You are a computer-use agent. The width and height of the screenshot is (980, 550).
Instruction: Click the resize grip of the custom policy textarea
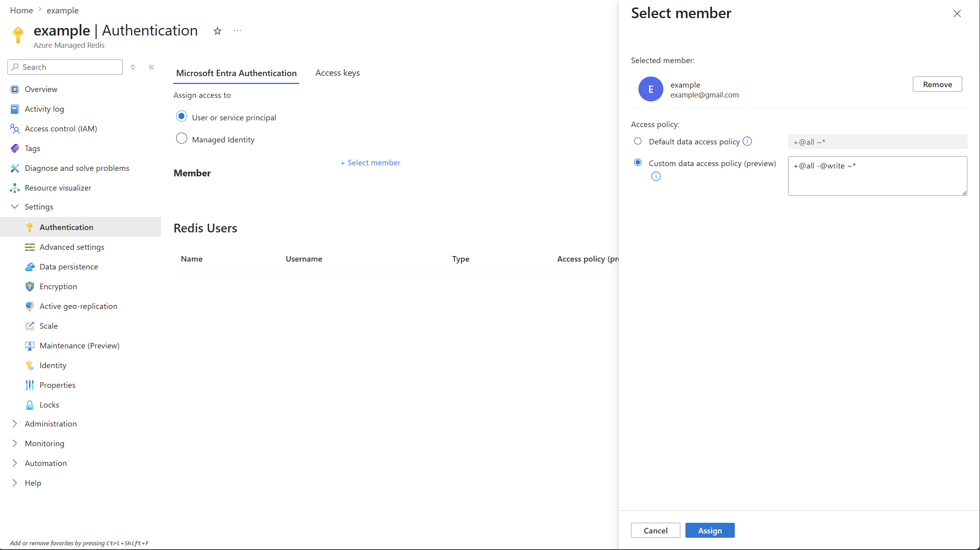964,193
